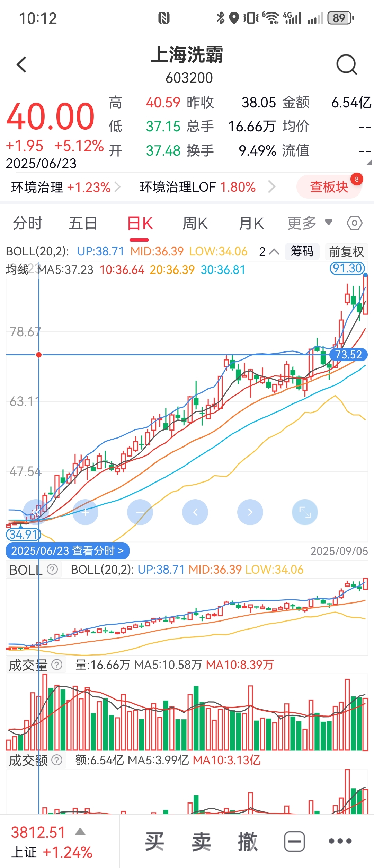The height and width of the screenshot is (868, 374).
Task: Tap the 买 buy button
Action: coord(154,841)
